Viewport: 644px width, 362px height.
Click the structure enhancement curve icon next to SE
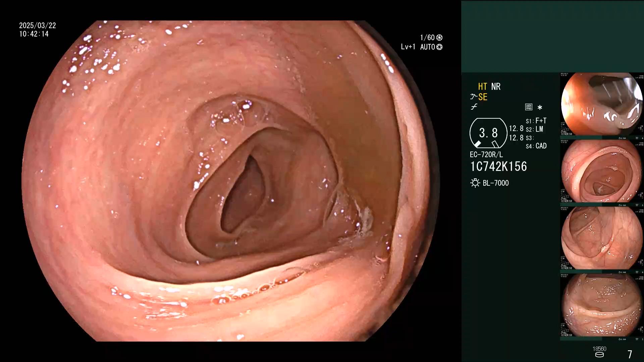coord(473,97)
